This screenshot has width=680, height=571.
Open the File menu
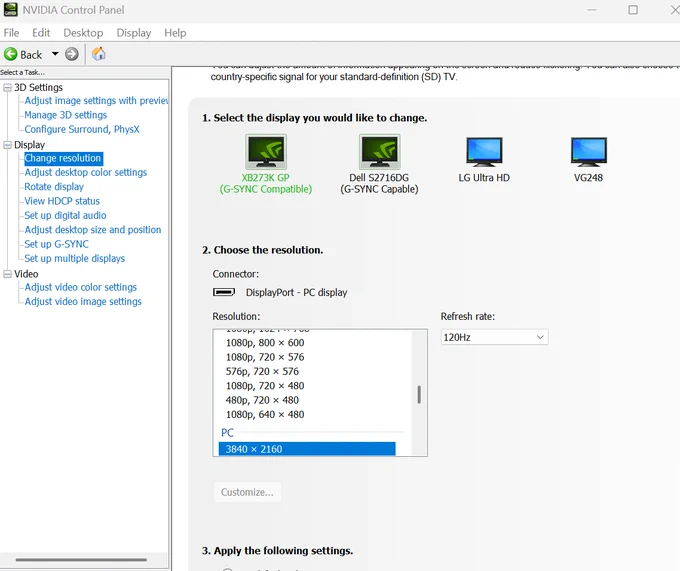coord(11,33)
